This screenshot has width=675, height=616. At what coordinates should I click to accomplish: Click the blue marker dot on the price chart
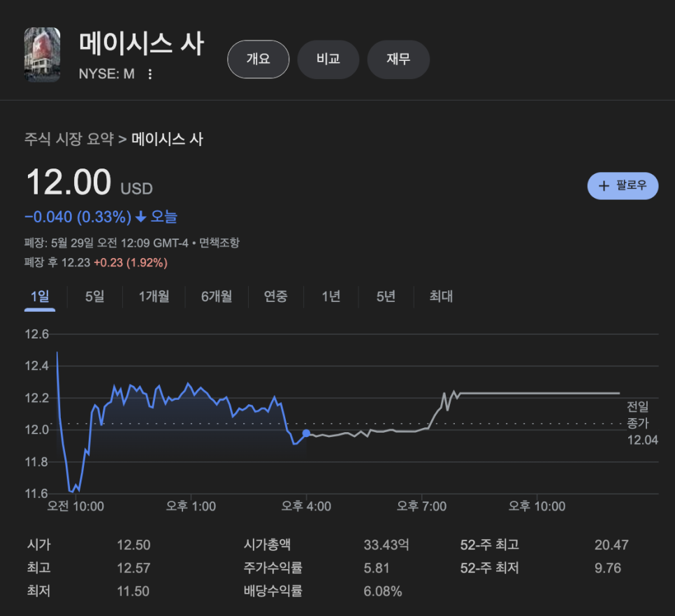pos(306,434)
